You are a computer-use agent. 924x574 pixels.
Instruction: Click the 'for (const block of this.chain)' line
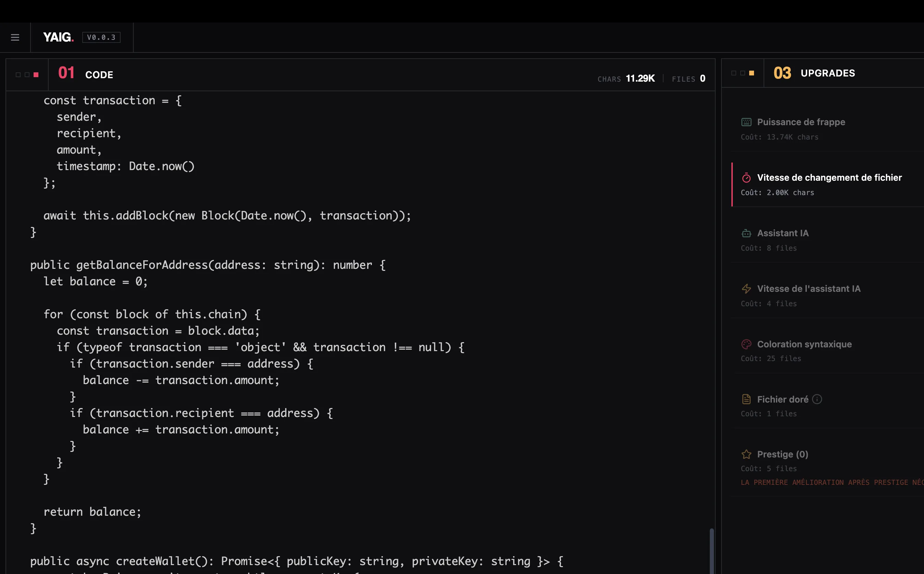[152, 314]
